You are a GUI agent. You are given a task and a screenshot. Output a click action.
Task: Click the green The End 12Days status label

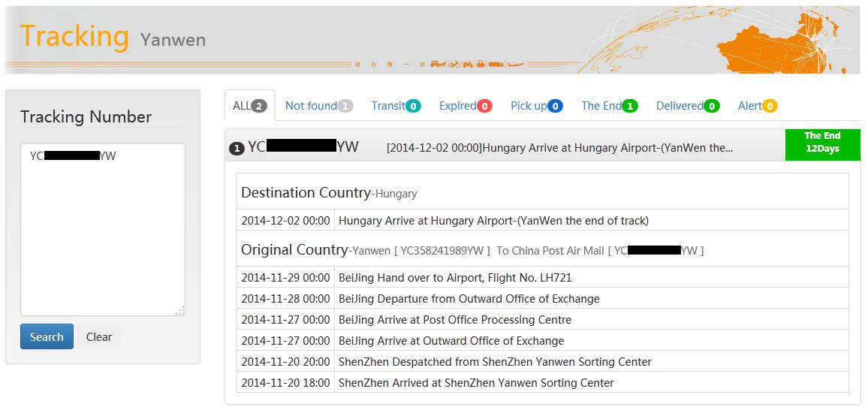click(x=822, y=143)
